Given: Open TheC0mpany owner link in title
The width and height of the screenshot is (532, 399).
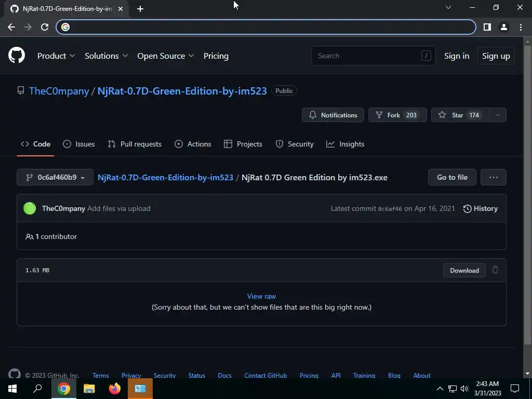Looking at the screenshot, I should 59,91.
